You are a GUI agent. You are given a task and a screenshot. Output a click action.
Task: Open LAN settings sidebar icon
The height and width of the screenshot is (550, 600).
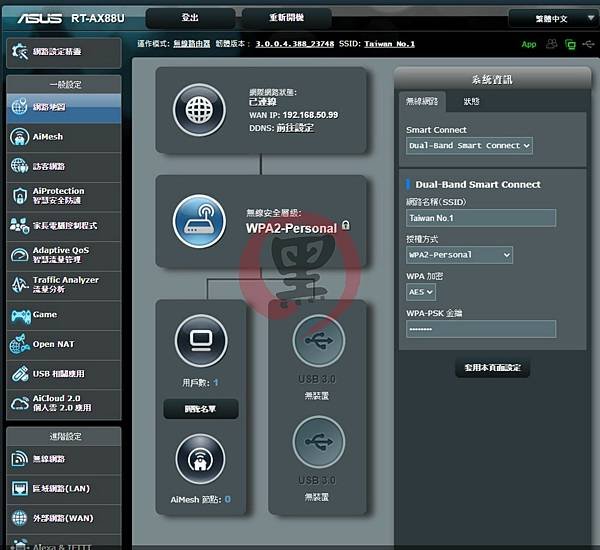pyautogui.click(x=20, y=488)
